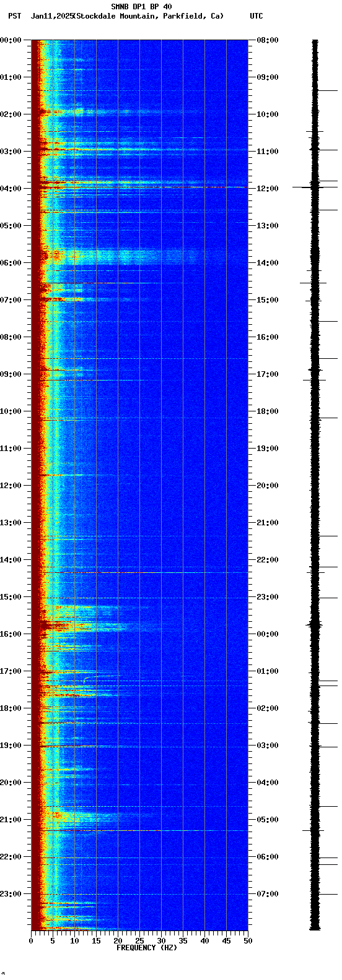Click the seismogram spike near 12:00 UTC

315,187
